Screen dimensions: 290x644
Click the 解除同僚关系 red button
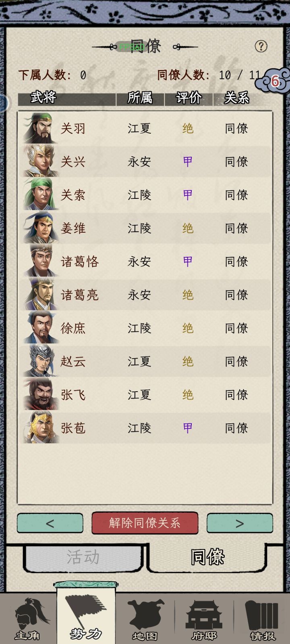(x=145, y=523)
